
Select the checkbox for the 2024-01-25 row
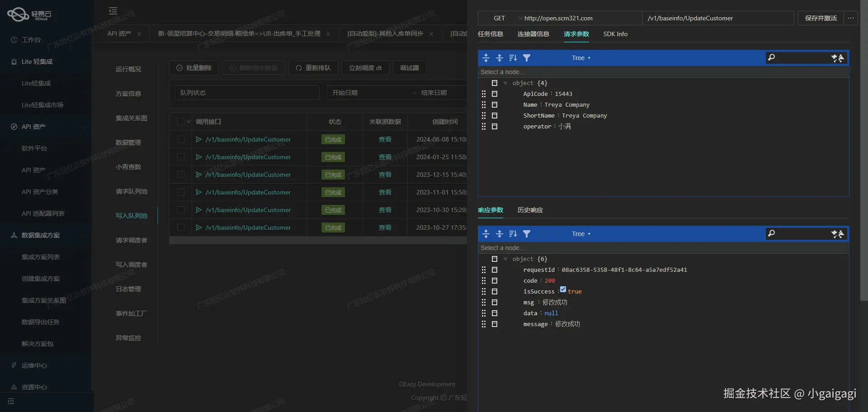coord(181,157)
